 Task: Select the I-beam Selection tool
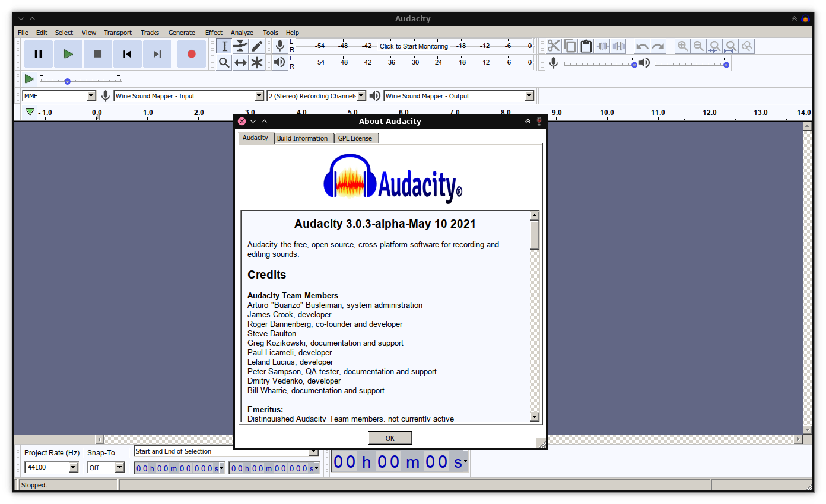pos(224,46)
